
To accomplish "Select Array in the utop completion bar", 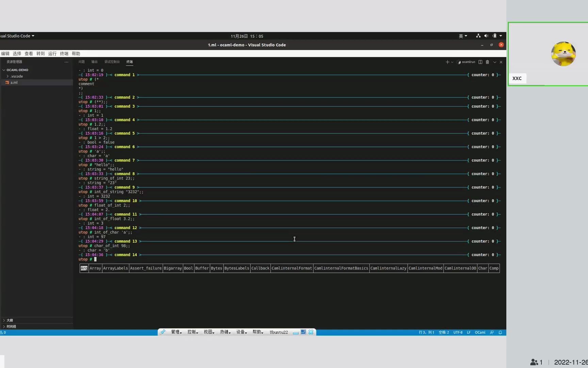I will tap(95, 268).
